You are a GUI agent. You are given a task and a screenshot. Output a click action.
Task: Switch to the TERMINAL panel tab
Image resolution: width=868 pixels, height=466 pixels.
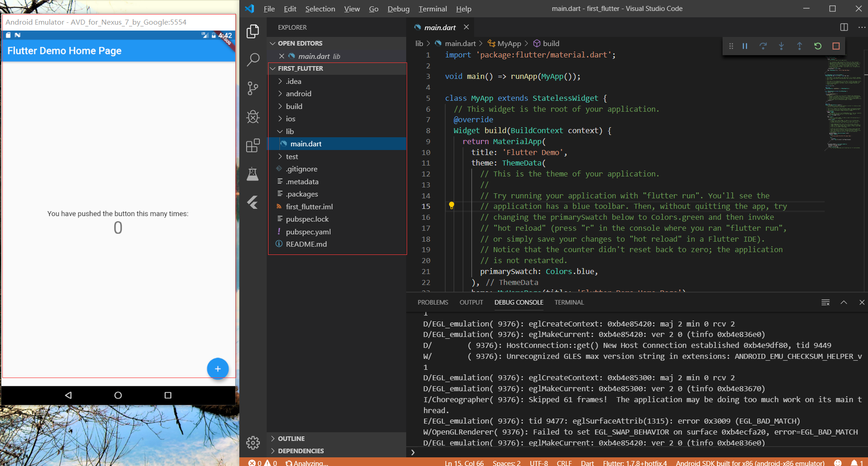(569, 302)
